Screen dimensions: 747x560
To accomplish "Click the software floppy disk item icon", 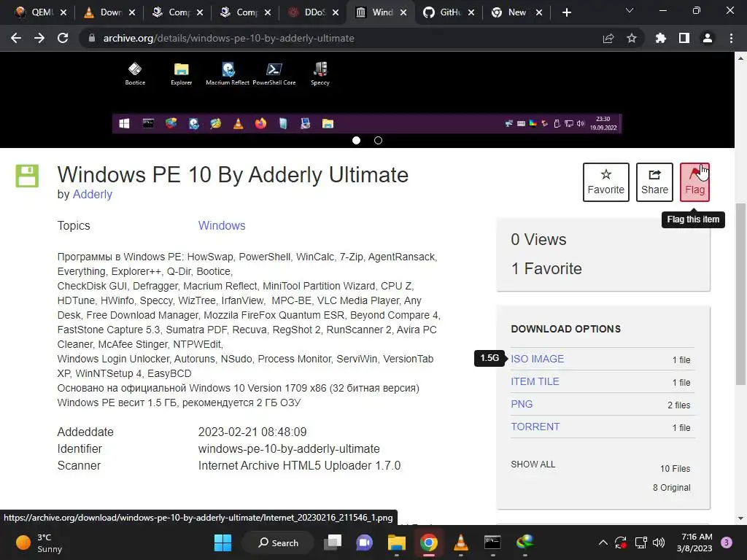I will click(x=27, y=176).
